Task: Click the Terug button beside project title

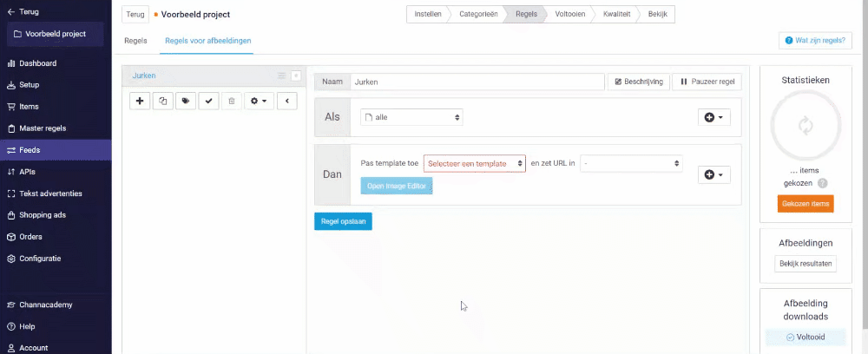Action: tap(135, 15)
